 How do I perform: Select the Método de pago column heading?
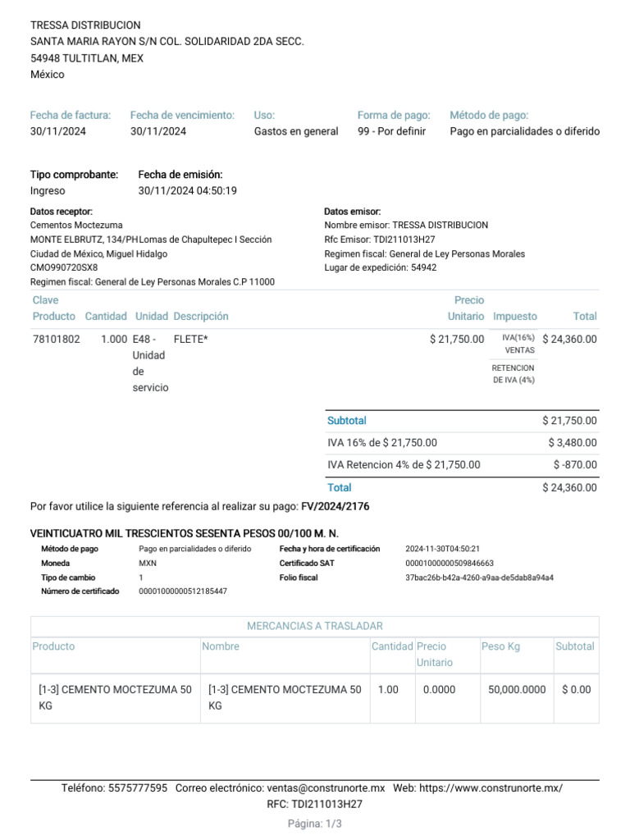coord(489,115)
